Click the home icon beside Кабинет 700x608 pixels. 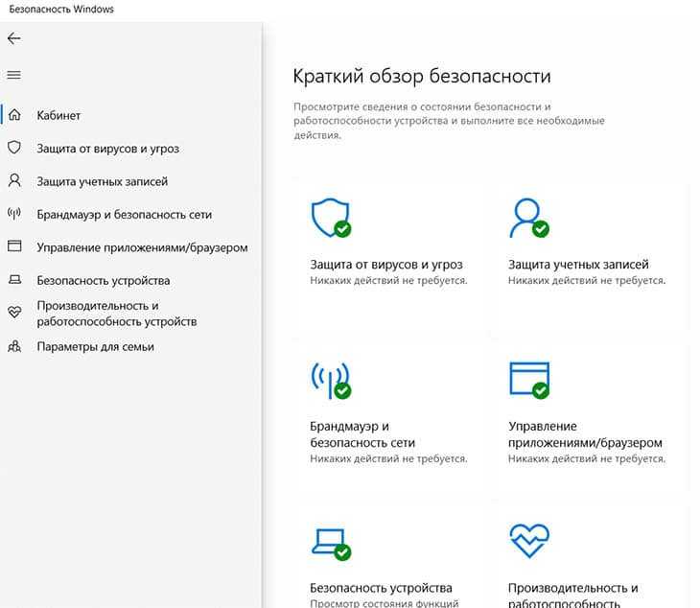[14, 115]
